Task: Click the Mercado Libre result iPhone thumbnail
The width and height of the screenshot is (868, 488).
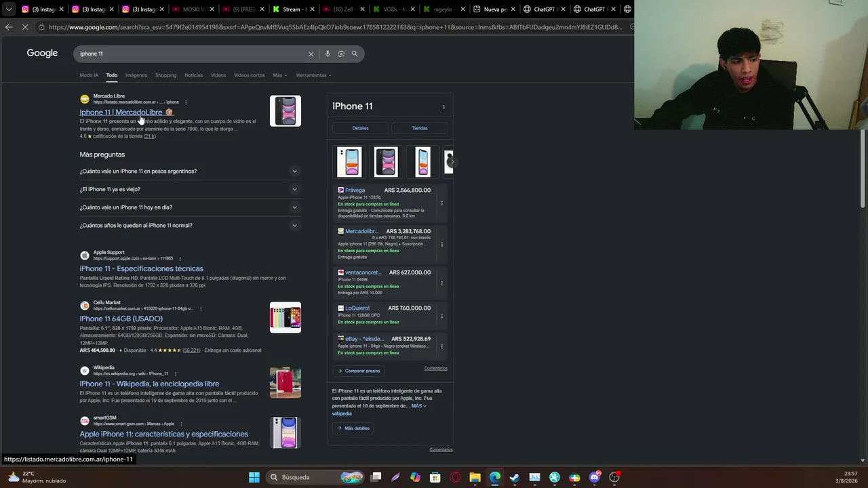Action: (x=285, y=111)
